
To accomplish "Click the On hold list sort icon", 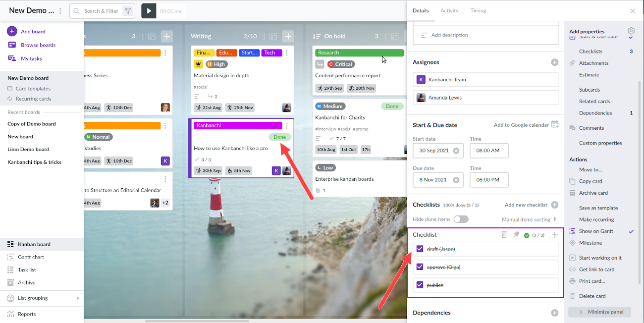I will (317, 36).
